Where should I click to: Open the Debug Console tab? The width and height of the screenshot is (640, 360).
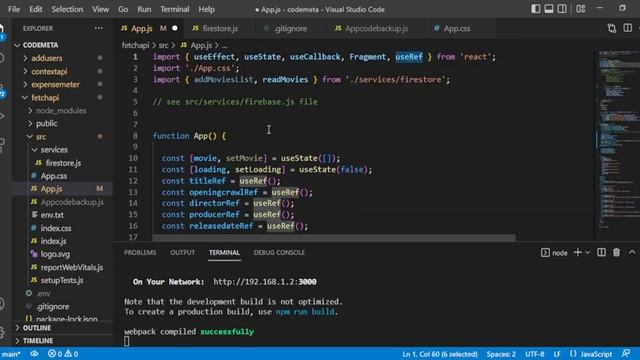pyautogui.click(x=279, y=253)
